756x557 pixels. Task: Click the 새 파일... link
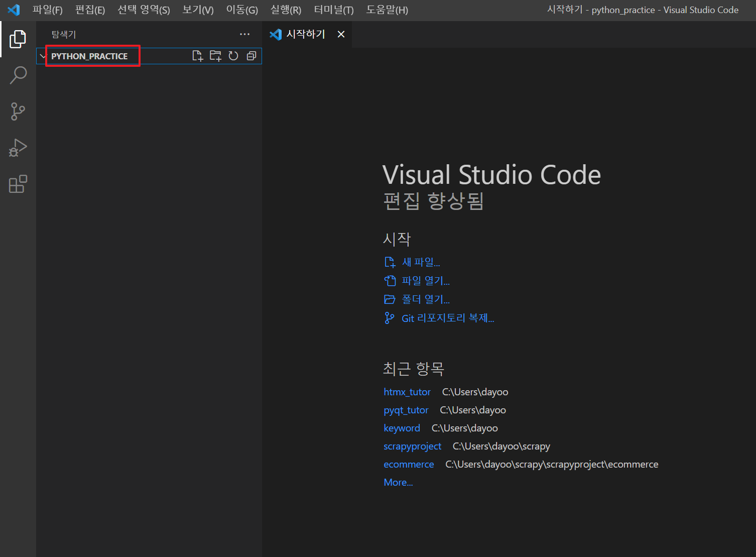(x=421, y=262)
